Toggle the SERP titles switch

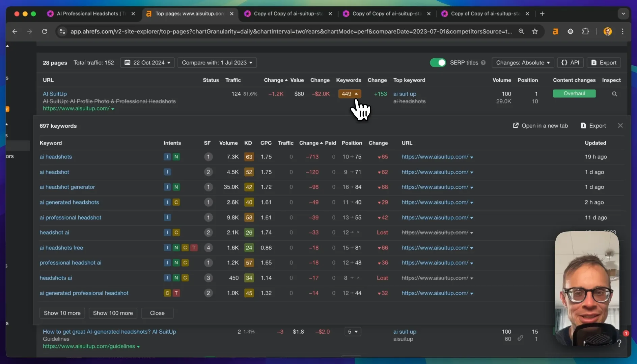pyautogui.click(x=438, y=63)
